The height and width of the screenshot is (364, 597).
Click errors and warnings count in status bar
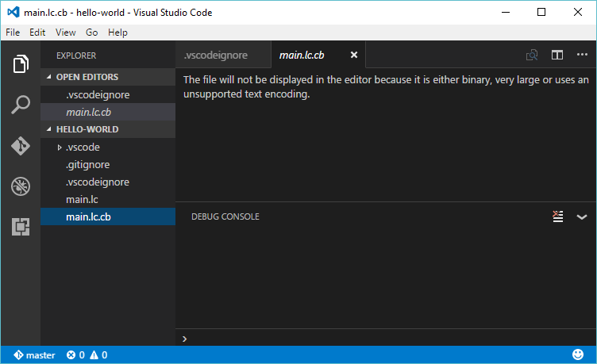point(87,355)
